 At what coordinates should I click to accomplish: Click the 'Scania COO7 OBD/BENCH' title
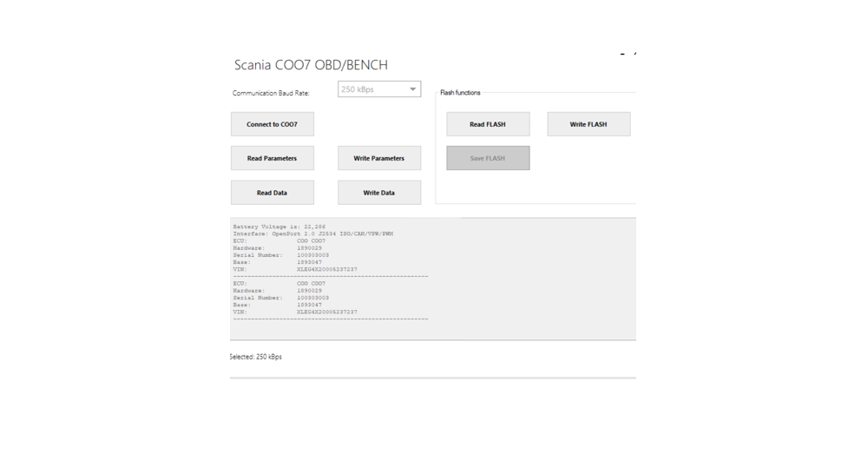click(311, 65)
